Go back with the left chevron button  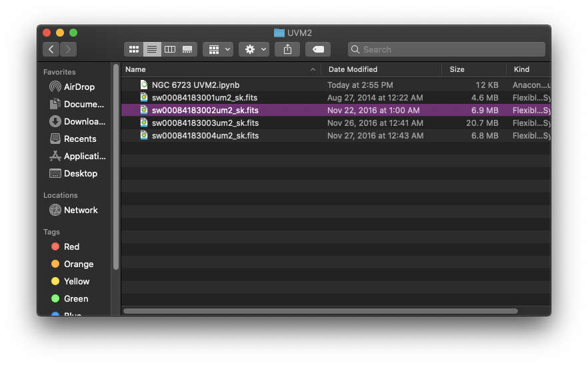coord(51,49)
